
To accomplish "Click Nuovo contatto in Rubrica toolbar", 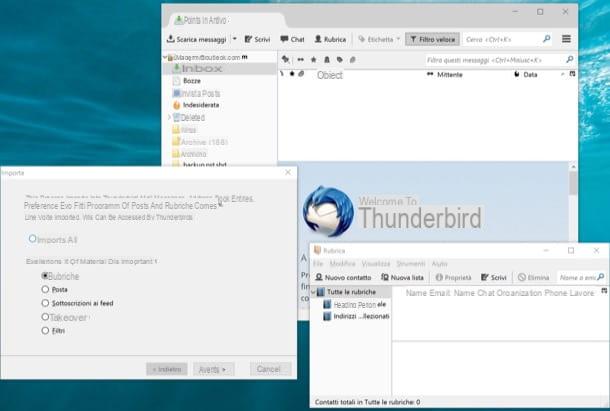I will coord(343,278).
